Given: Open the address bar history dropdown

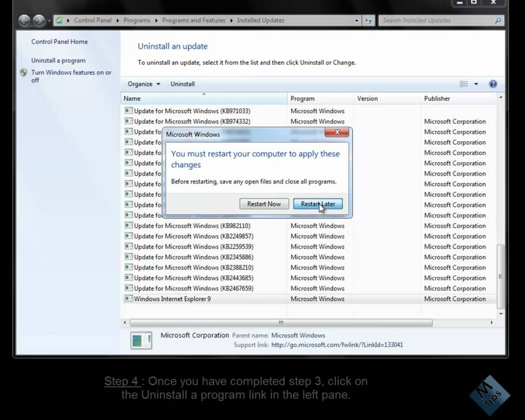Looking at the screenshot, I should (356, 20).
